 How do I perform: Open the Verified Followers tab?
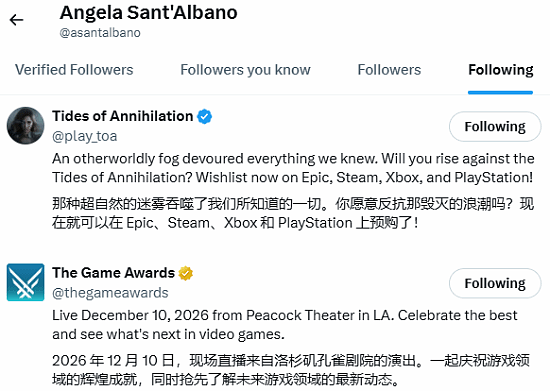[x=74, y=70]
